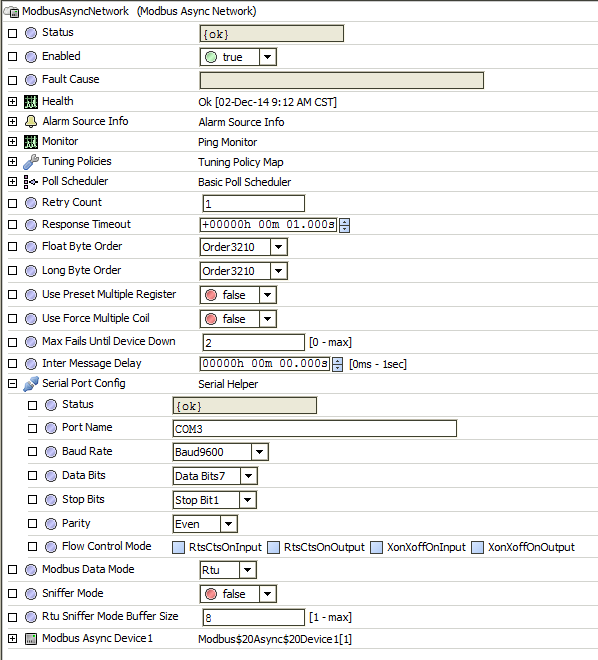
Task: Check the box beside Enabled row
Action: coord(13,57)
